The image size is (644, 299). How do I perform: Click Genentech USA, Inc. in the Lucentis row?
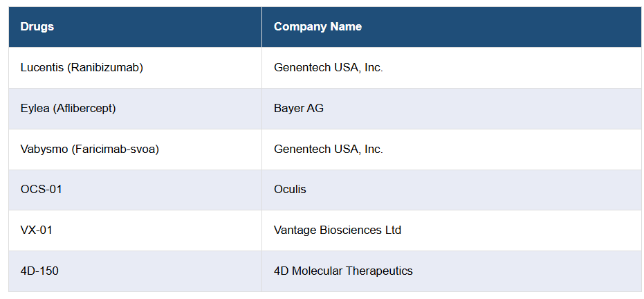click(x=329, y=68)
